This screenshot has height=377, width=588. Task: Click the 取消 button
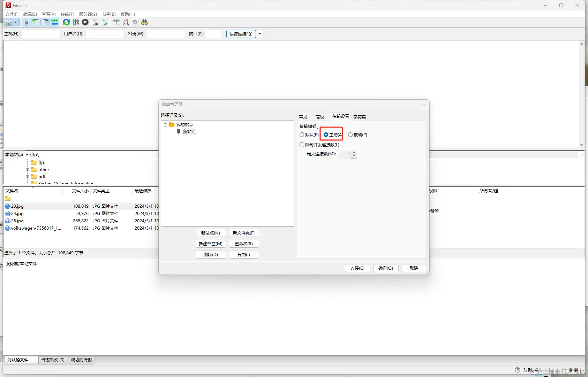tap(414, 268)
